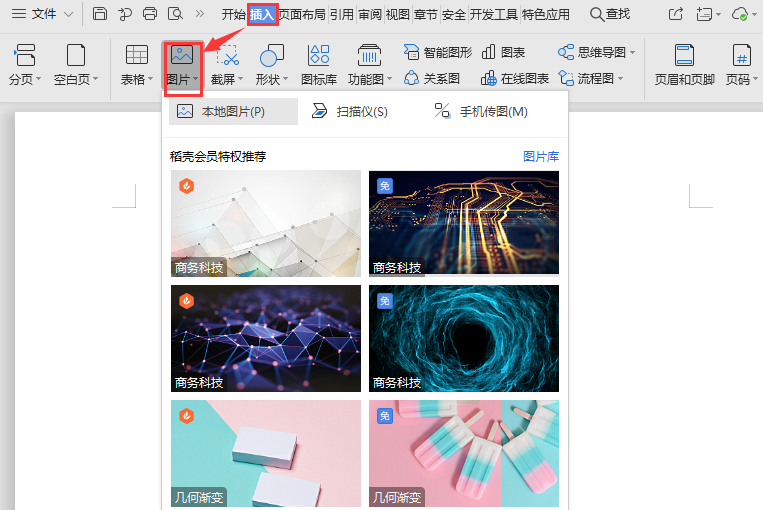Expand more quick access tools chevron

point(200,14)
